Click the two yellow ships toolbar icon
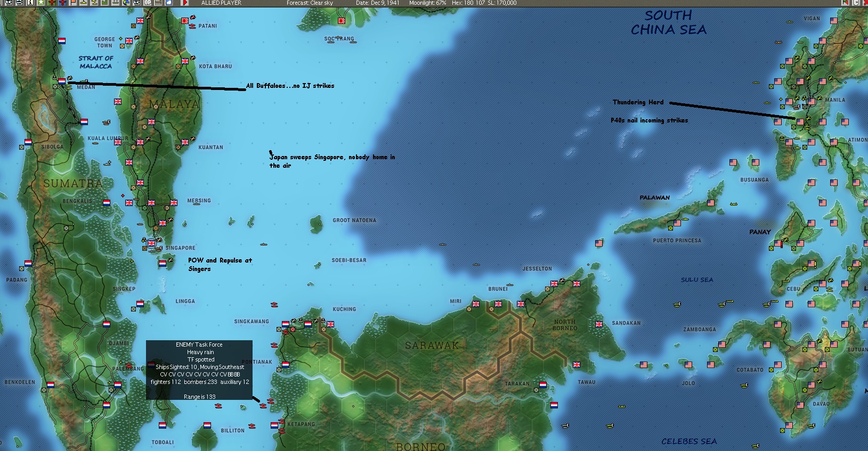 95,3
